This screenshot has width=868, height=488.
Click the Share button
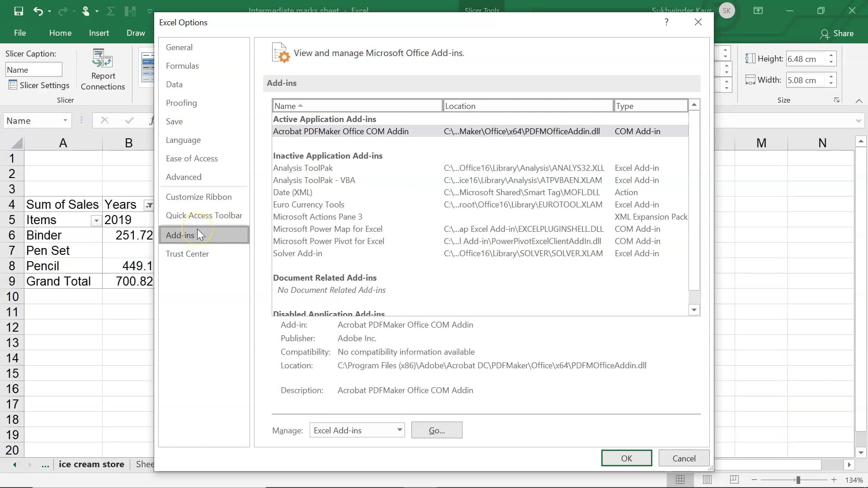(837, 33)
